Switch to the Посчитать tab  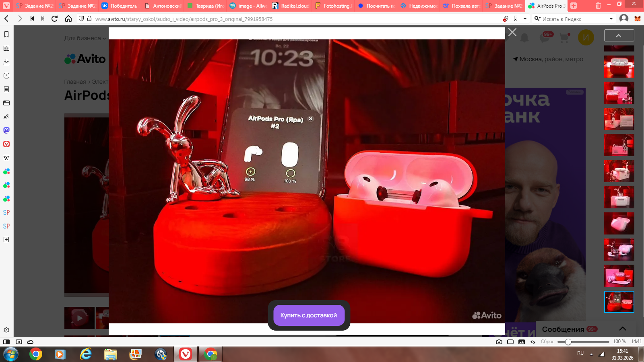[376, 6]
